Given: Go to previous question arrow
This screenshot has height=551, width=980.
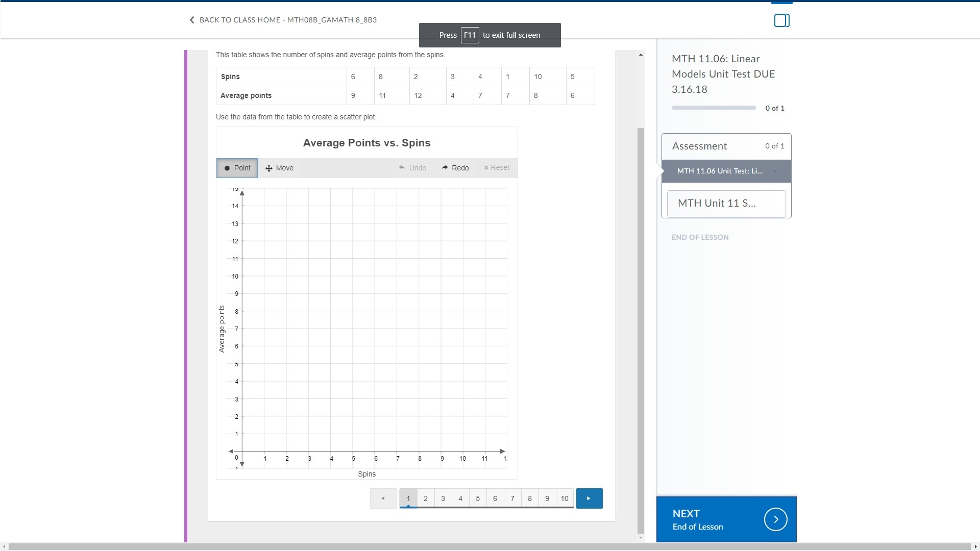Looking at the screenshot, I should pos(383,498).
